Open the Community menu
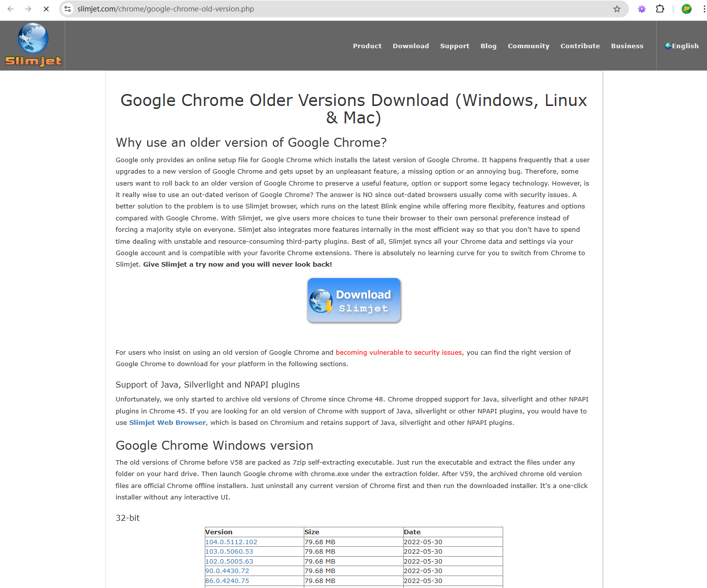This screenshot has height=588, width=707. tap(529, 46)
